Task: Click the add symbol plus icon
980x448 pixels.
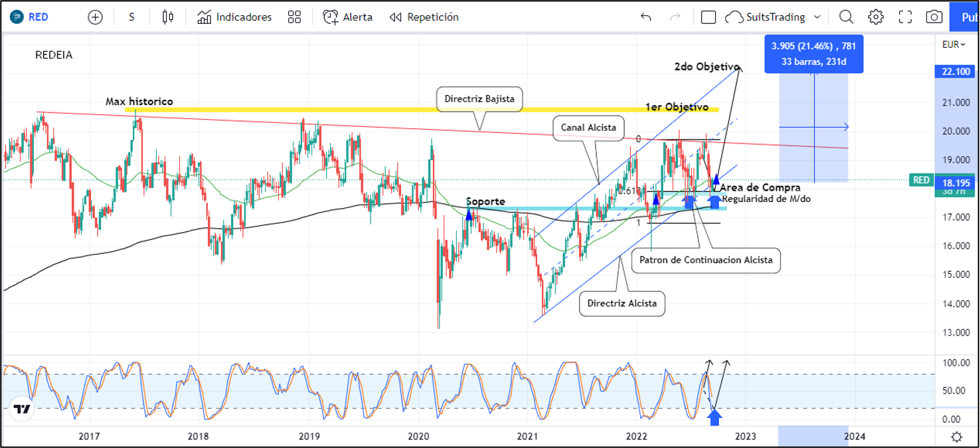Action: tap(95, 17)
